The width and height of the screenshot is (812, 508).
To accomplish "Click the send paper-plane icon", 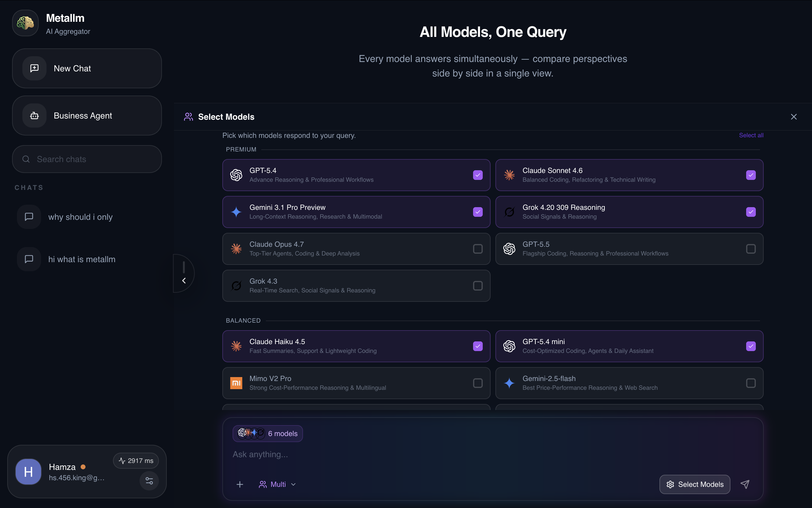I will coord(745,484).
